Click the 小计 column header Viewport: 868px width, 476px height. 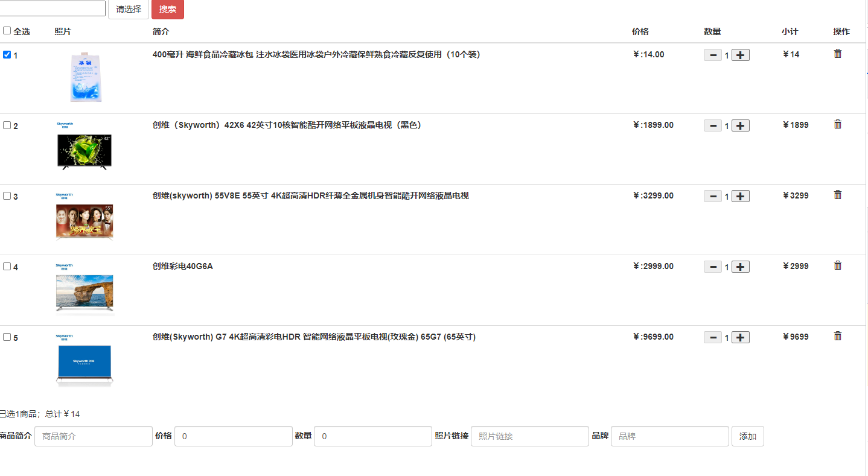click(790, 31)
